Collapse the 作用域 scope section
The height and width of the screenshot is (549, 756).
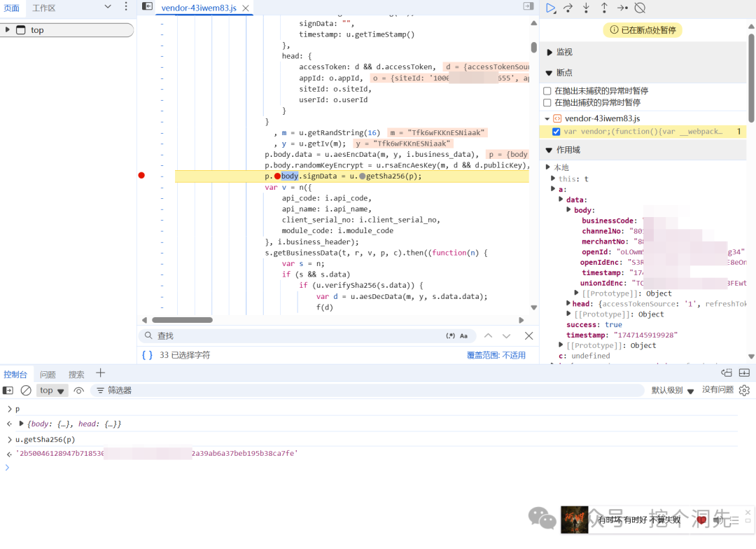pos(549,150)
